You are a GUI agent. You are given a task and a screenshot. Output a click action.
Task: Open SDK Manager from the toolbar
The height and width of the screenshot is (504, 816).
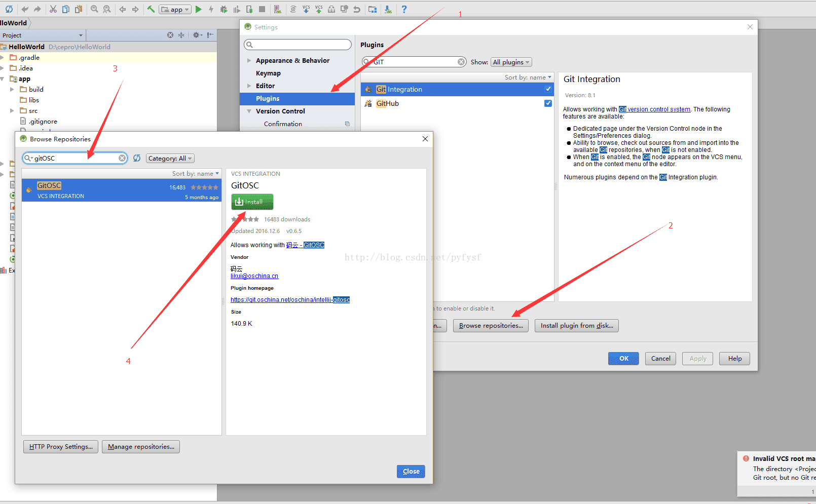pos(388,9)
